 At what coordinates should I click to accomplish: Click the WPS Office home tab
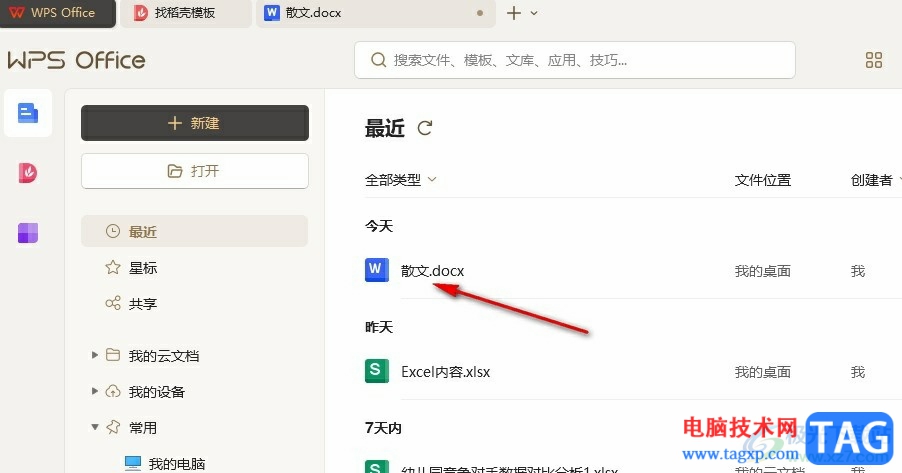58,13
